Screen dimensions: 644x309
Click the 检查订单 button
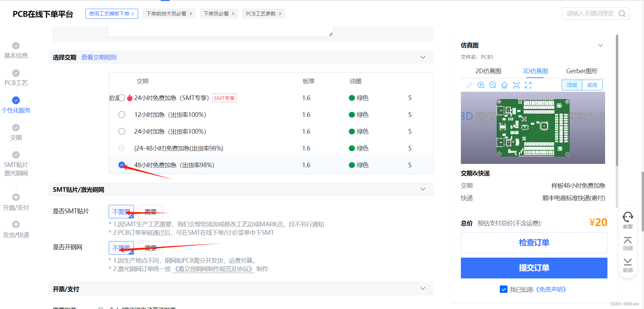[534, 243]
